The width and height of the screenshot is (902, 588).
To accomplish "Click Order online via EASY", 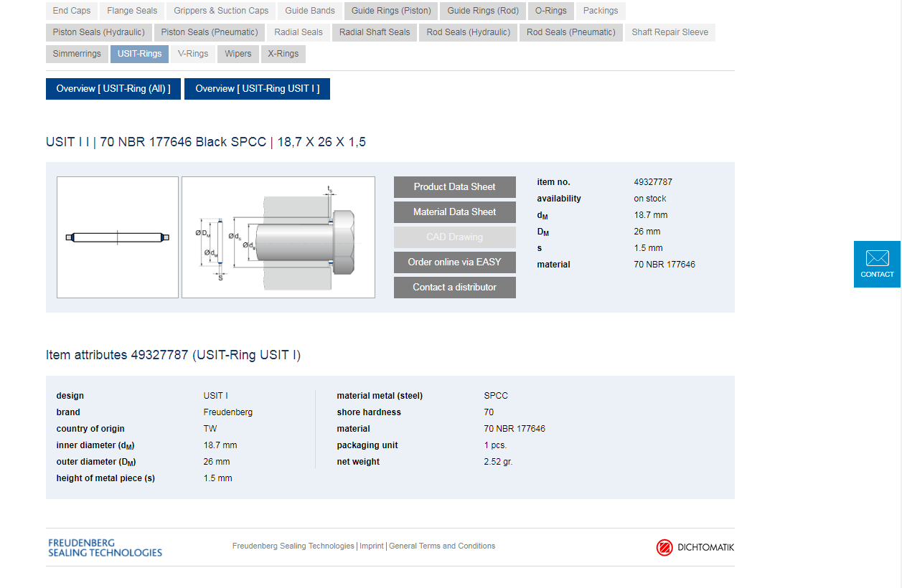I will [455, 262].
